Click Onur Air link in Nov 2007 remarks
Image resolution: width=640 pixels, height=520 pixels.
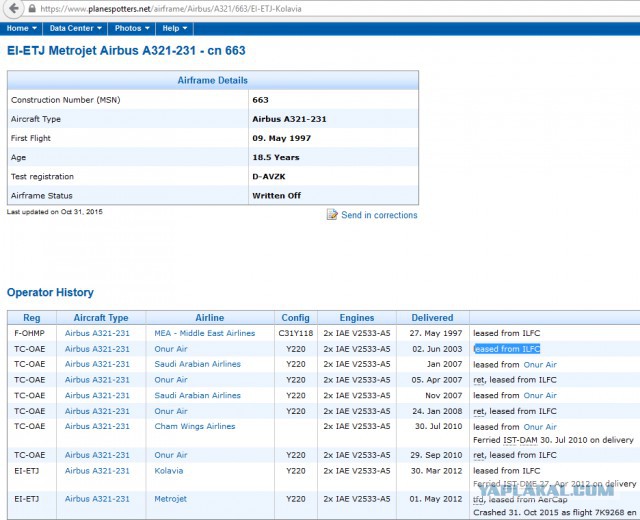coord(540,396)
